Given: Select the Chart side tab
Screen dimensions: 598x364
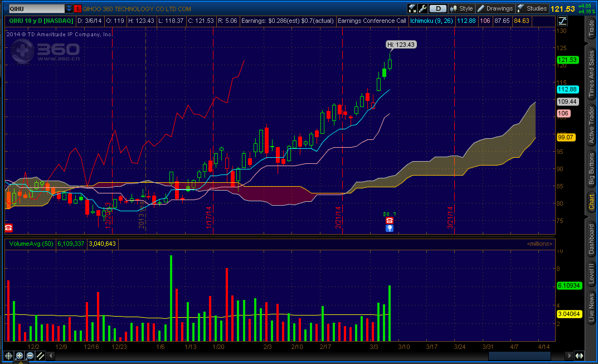Looking at the screenshot, I should pos(591,202).
